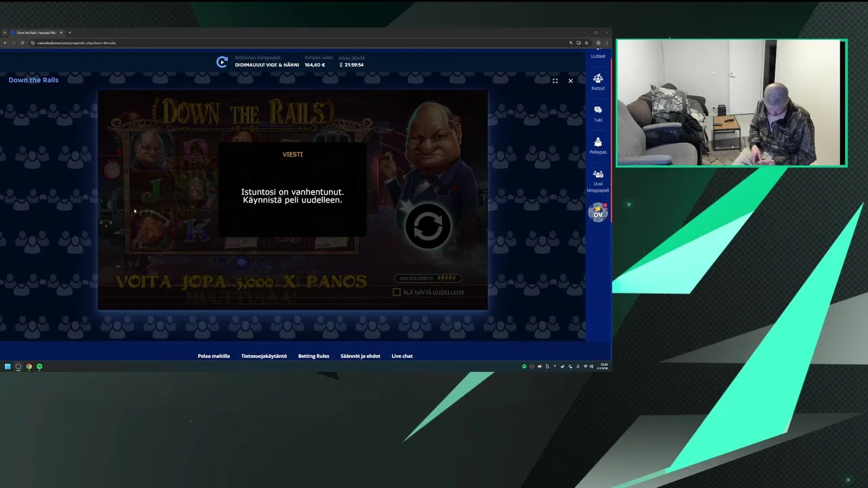Screen dimensions: 868x488
Task: Click the DV user avatar in sidebar
Action: pyautogui.click(x=597, y=213)
